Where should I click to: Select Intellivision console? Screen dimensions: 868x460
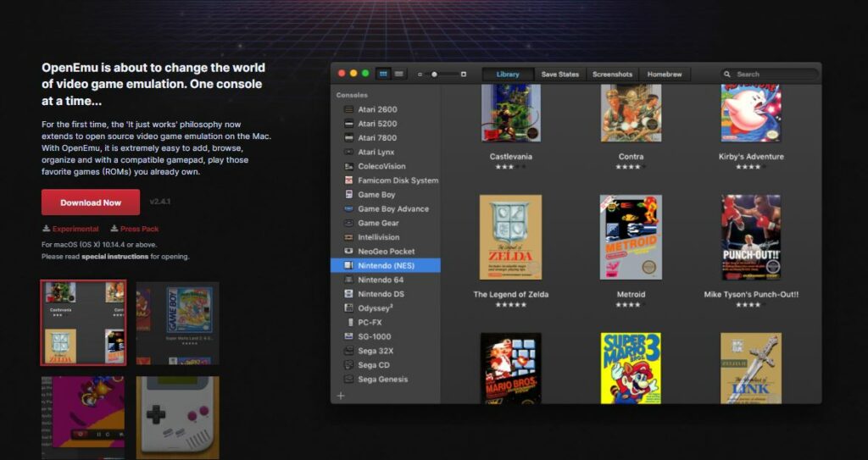[386, 237]
